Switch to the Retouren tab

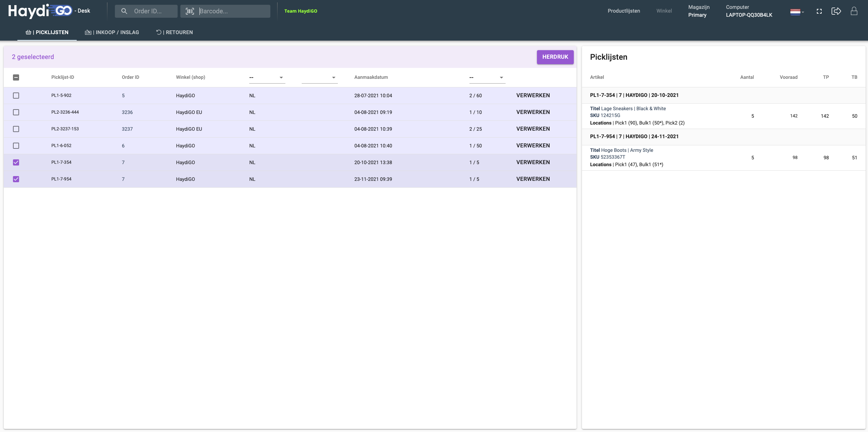(175, 32)
